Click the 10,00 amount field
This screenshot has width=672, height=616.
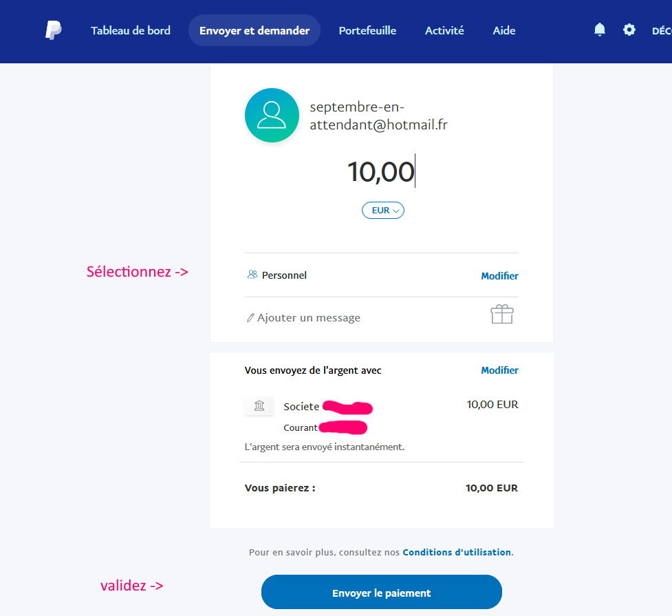click(381, 172)
